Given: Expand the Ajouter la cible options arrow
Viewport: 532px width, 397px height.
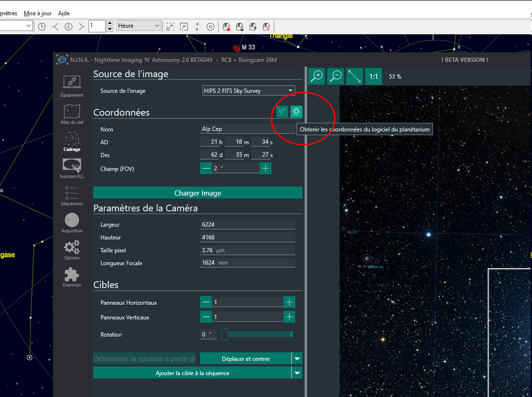Looking at the screenshot, I should [x=297, y=373].
